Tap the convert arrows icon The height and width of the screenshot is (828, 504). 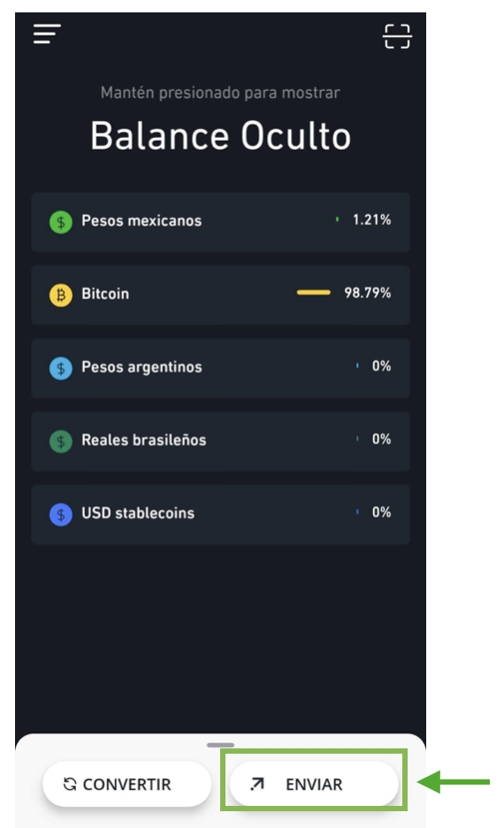70,784
